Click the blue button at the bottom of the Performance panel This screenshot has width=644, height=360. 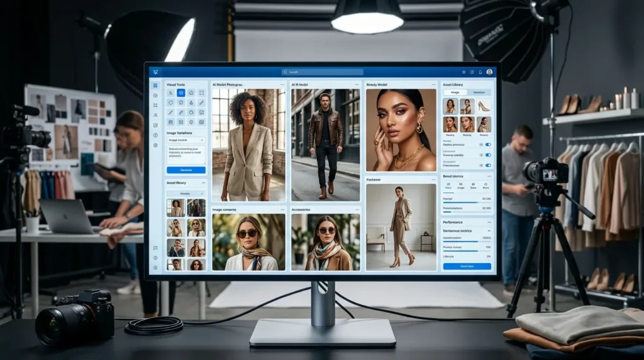[467, 266]
